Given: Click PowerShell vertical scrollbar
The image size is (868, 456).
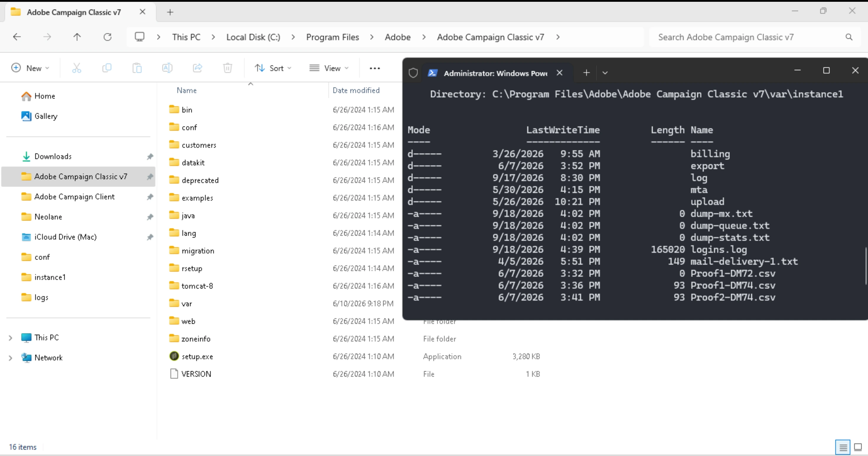Looking at the screenshot, I should 865,266.
